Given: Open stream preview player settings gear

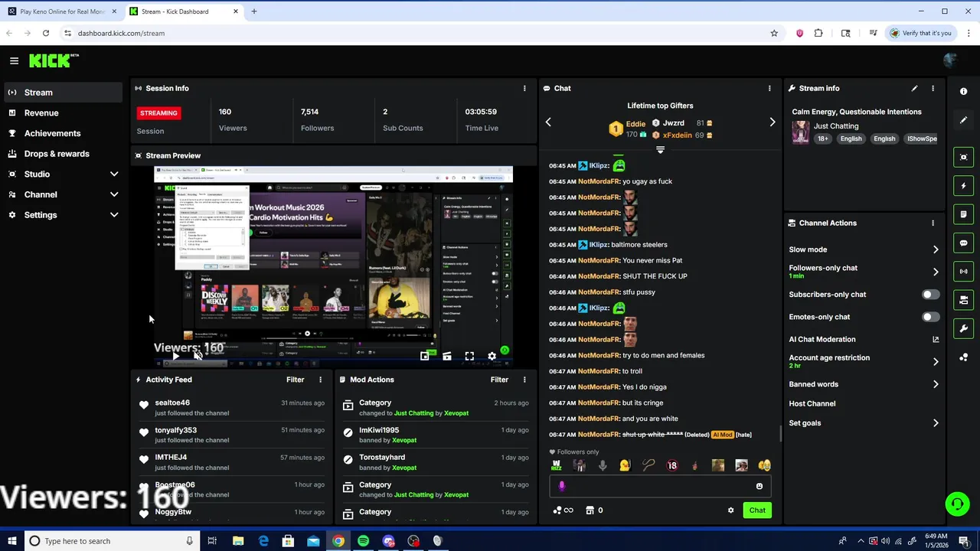Looking at the screenshot, I should click(x=492, y=356).
